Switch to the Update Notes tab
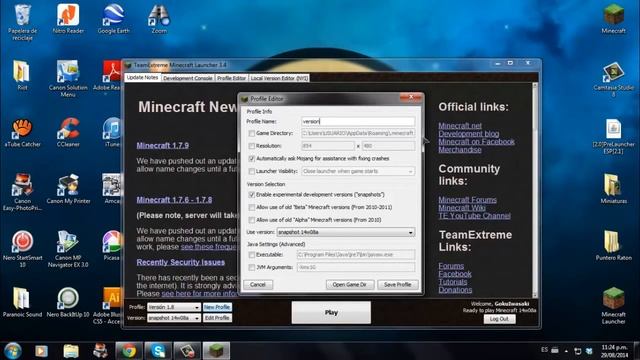This screenshot has width=640, height=360. click(x=142, y=78)
